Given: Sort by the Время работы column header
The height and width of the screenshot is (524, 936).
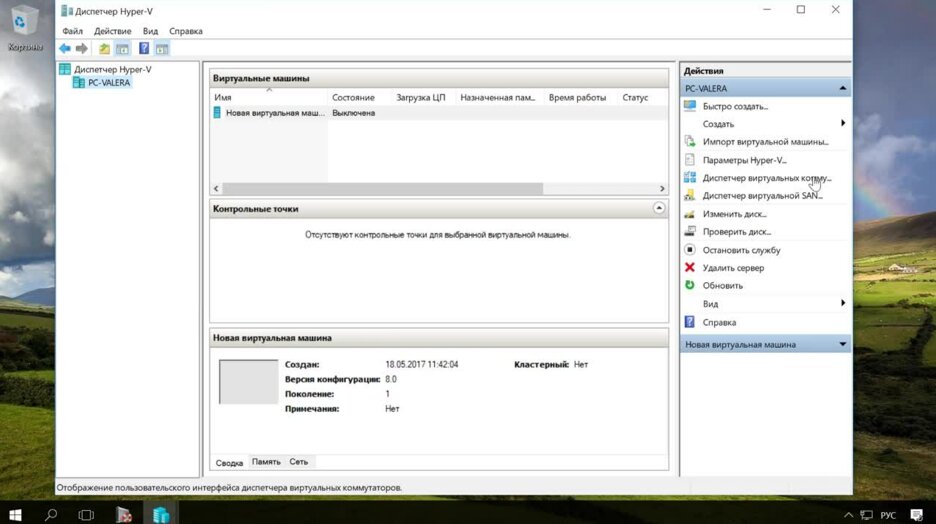Looking at the screenshot, I should click(581, 97).
